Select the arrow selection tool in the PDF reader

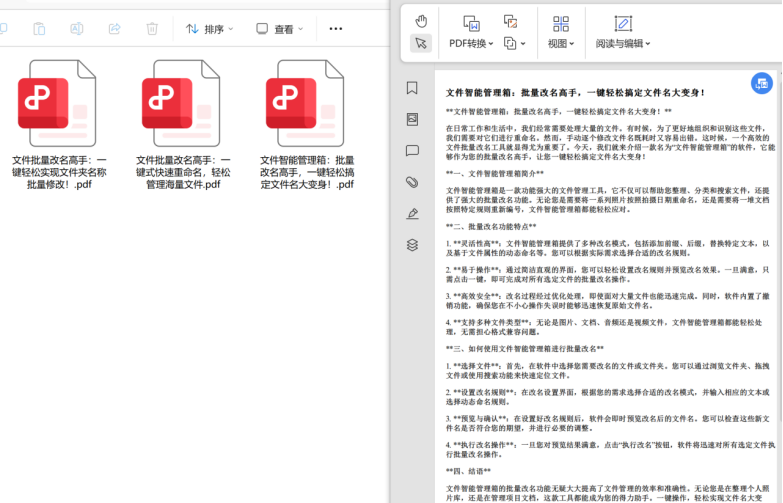421,43
